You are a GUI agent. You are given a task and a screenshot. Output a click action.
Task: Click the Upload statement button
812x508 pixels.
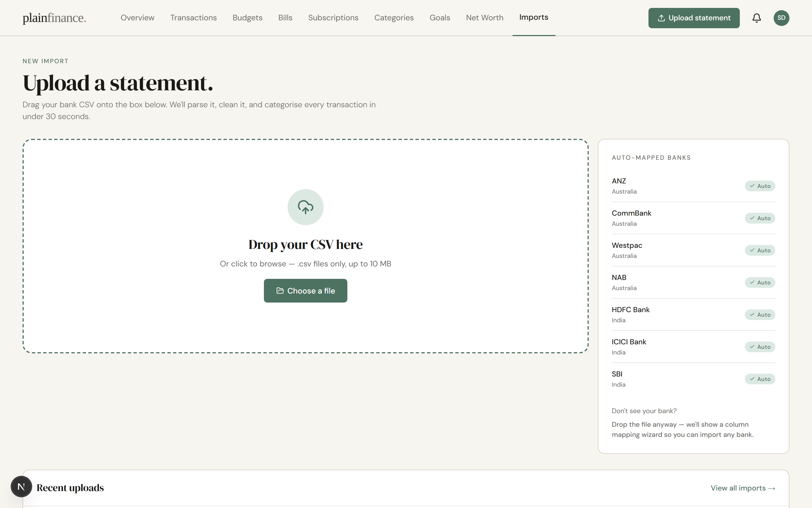coord(694,18)
